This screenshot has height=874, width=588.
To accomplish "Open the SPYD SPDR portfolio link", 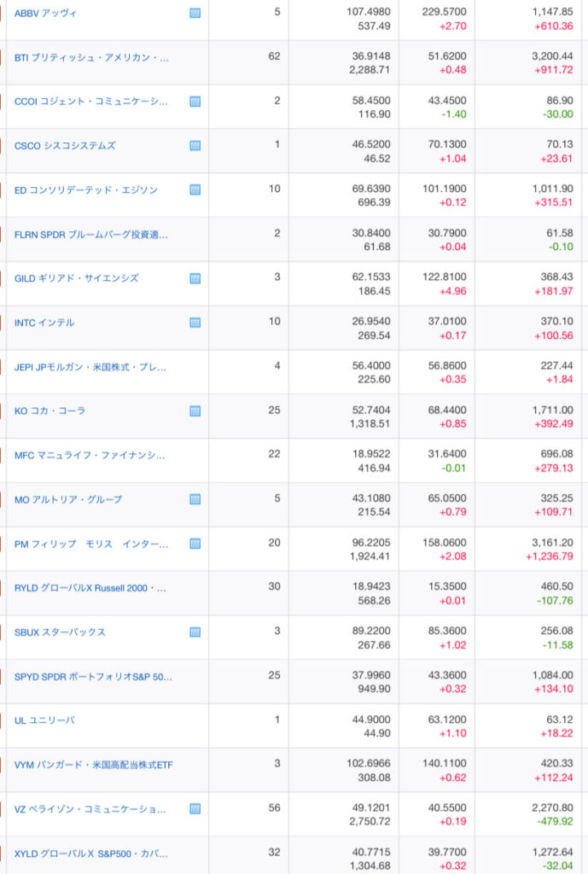I will pos(93,677).
